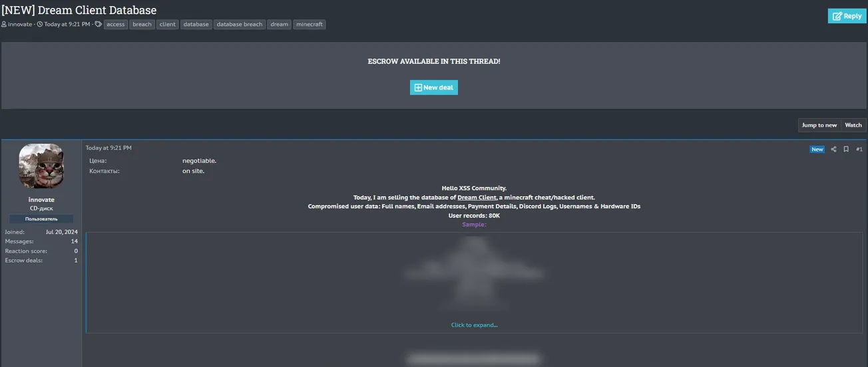868x367 pixels.
Task: Open the innovate username in the post sidebar
Action: coord(41,199)
